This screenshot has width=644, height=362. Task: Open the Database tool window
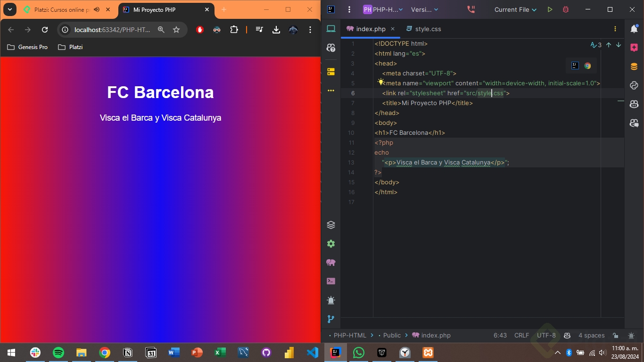tap(634, 66)
